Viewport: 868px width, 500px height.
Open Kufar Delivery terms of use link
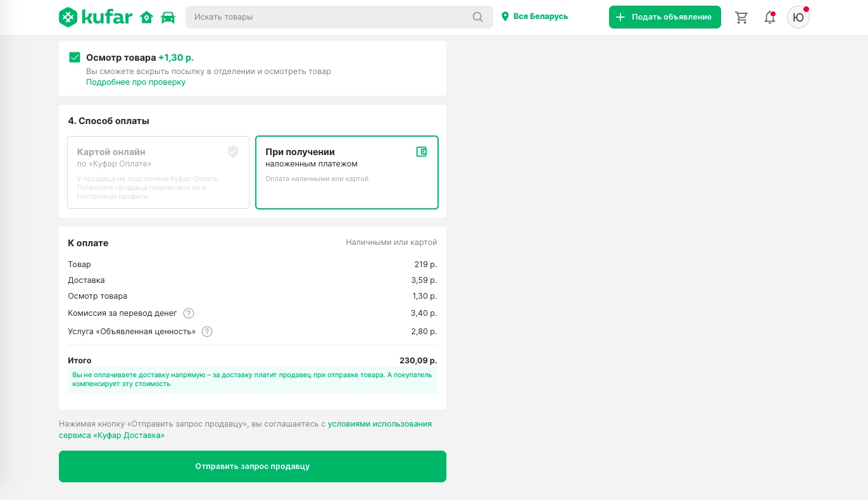click(x=379, y=424)
